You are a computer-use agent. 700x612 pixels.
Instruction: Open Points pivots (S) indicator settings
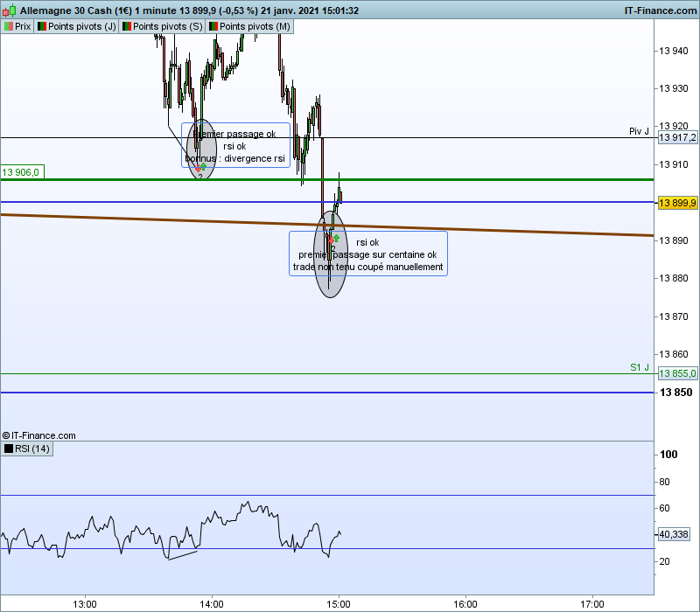[162, 26]
